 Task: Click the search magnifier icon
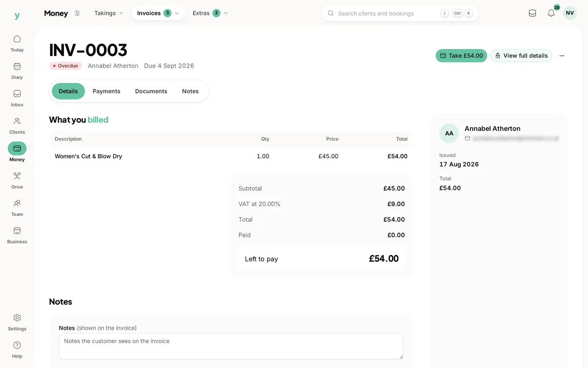point(331,13)
